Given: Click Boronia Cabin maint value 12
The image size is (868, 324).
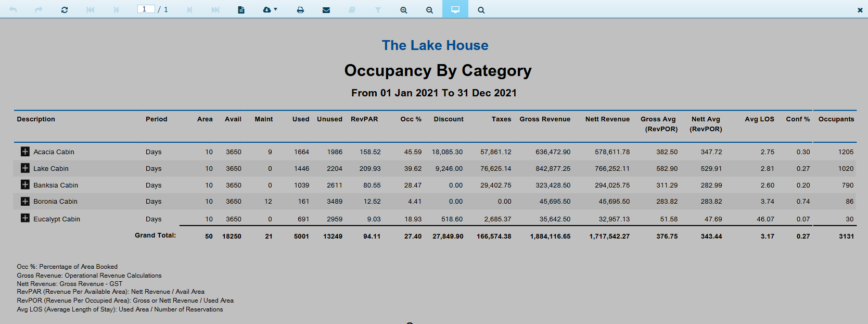Looking at the screenshot, I should tap(268, 202).
